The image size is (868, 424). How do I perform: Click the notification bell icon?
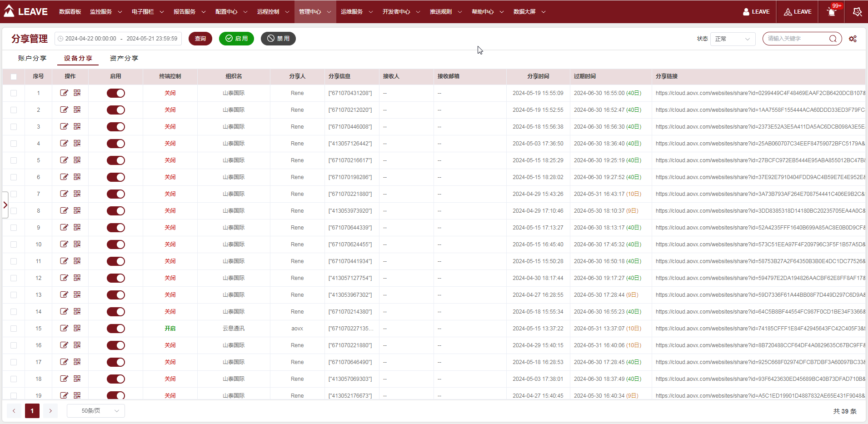(832, 12)
